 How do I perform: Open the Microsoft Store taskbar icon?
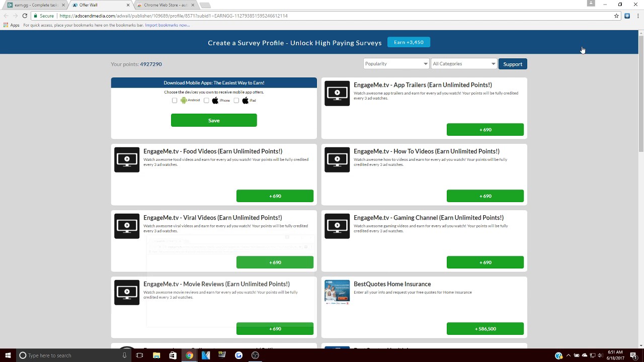point(173,355)
